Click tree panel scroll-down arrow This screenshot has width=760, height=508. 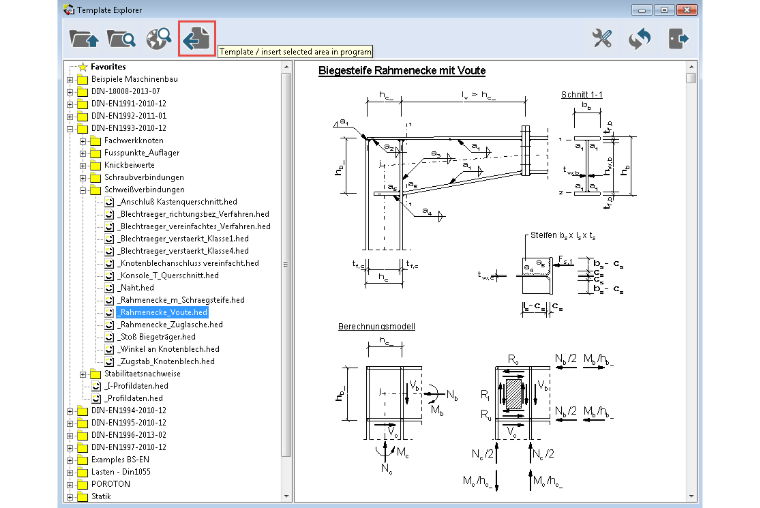pos(286,496)
